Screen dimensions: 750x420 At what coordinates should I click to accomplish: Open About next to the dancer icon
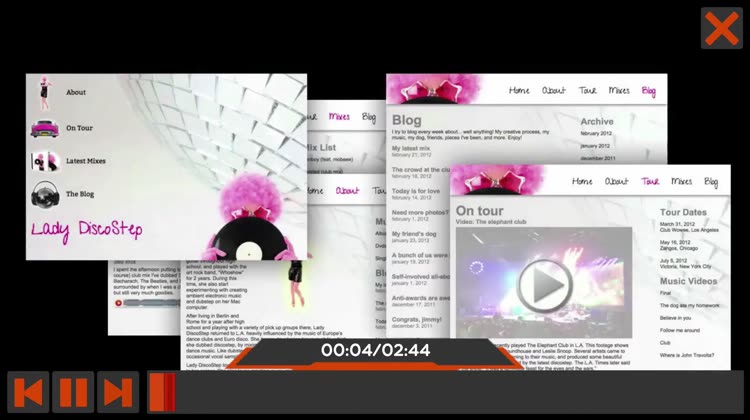(76, 92)
